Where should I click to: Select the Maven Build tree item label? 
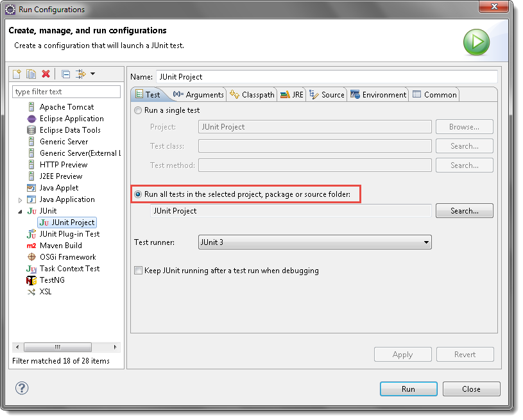tap(61, 246)
